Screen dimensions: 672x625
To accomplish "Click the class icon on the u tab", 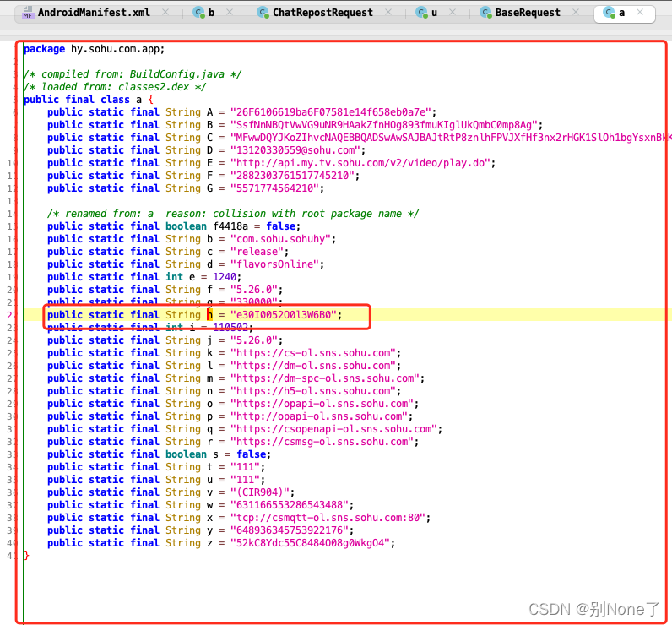I will [422, 13].
